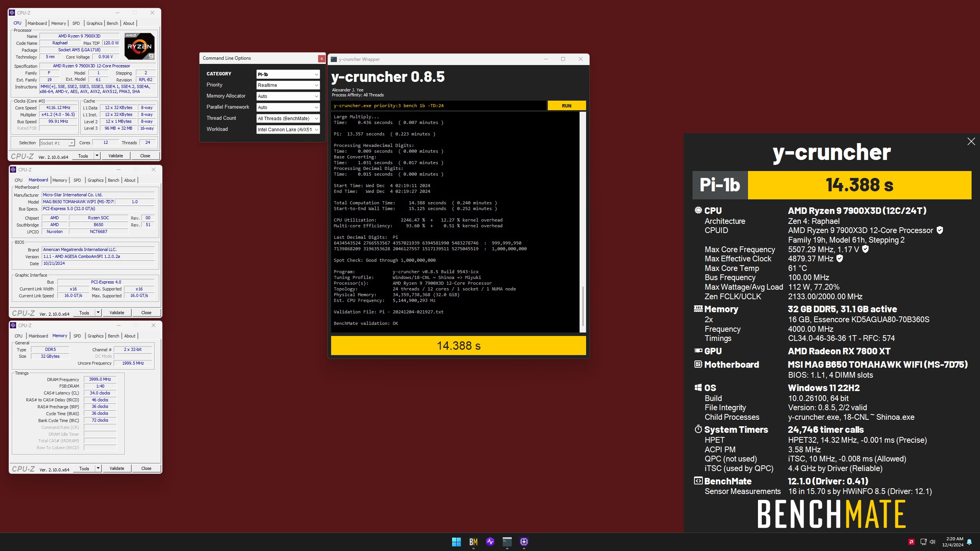Click Close in CPU-Z CPU window

click(145, 156)
